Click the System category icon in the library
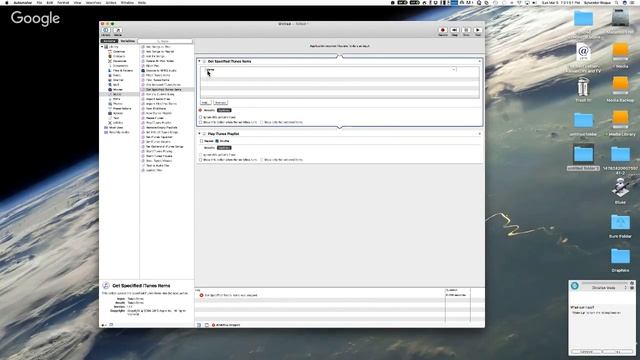Screen dimensions: 640x360 [x=110, y=113]
